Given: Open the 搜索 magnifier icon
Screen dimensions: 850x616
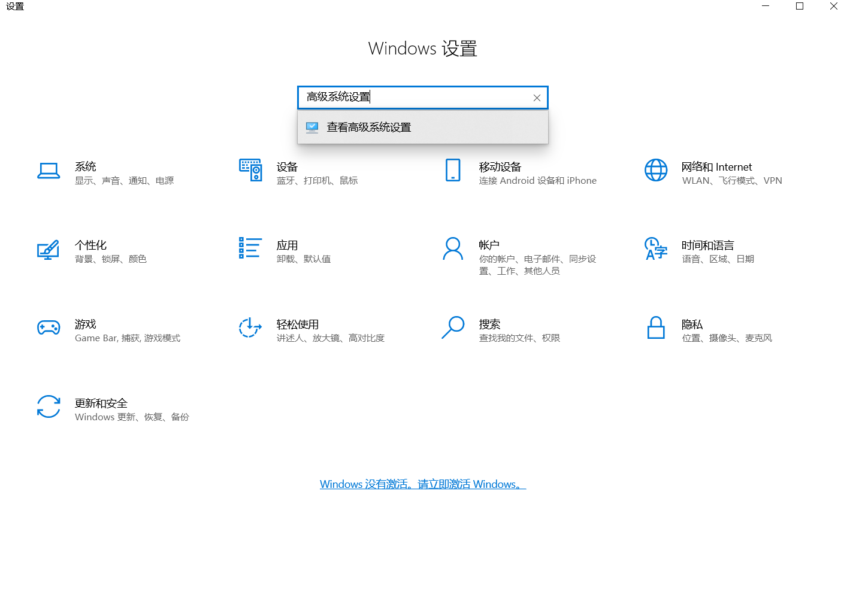Looking at the screenshot, I should 453,327.
